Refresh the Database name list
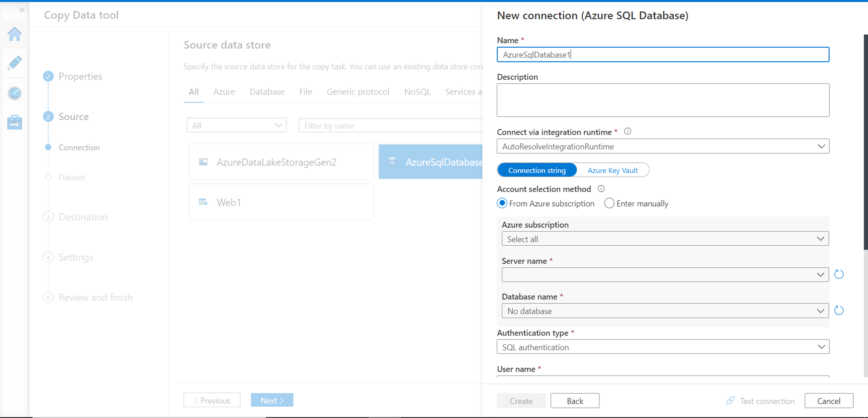The width and height of the screenshot is (868, 418). pyautogui.click(x=839, y=310)
